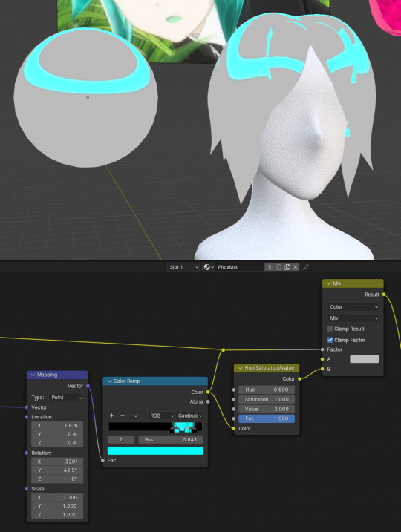Click the Mapping Rotation input socket
The height and width of the screenshot is (532, 401).
[27, 453]
